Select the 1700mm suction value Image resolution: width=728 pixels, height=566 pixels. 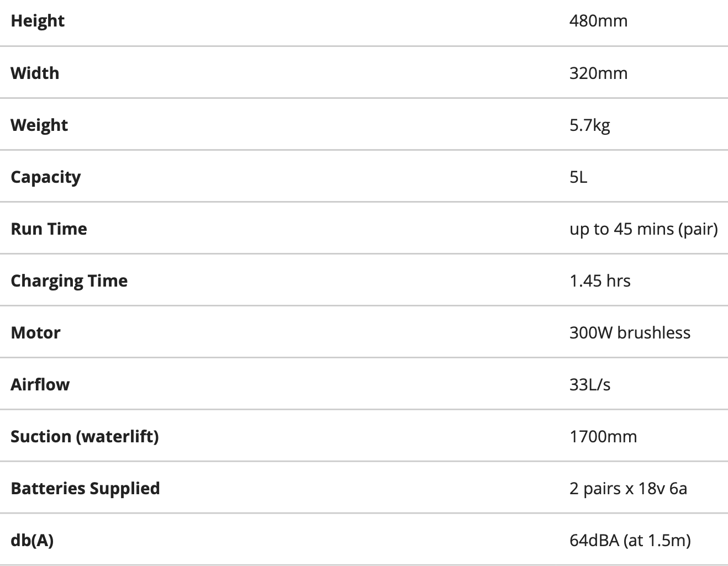tap(603, 436)
